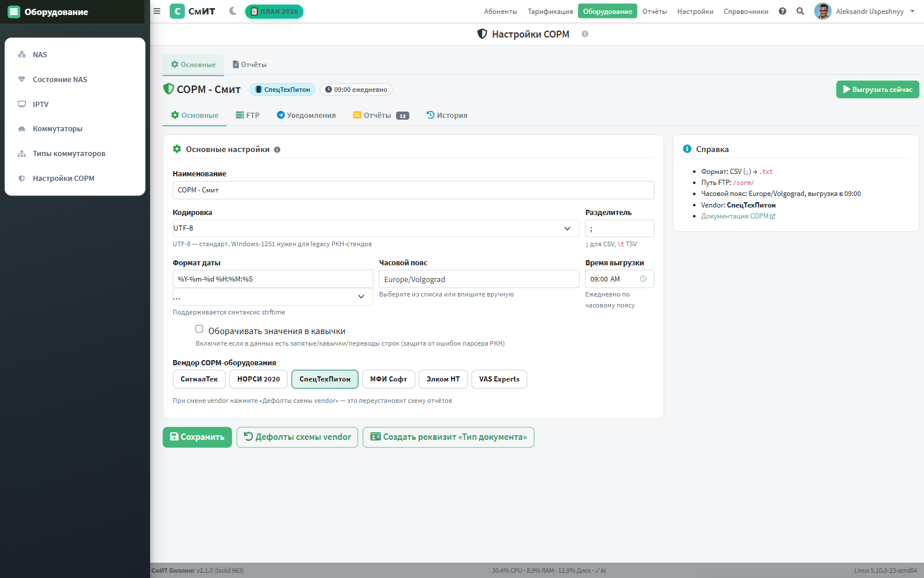Select the МФИ Софт vendor
Screen dimensions: 924x578
click(x=389, y=379)
